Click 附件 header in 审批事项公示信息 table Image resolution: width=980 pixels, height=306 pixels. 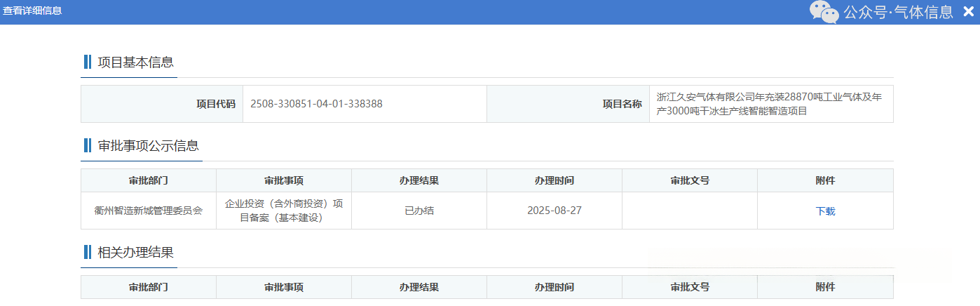click(x=825, y=180)
